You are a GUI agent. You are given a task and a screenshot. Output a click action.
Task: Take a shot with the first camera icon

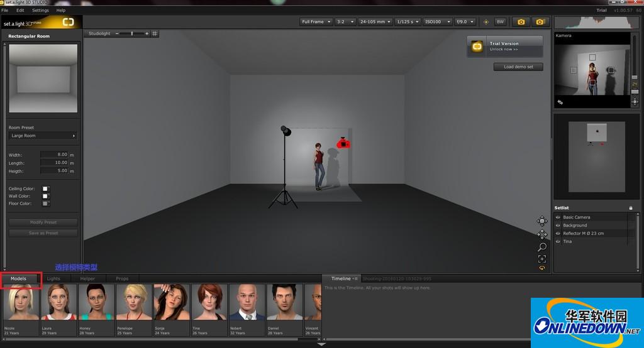pos(521,22)
